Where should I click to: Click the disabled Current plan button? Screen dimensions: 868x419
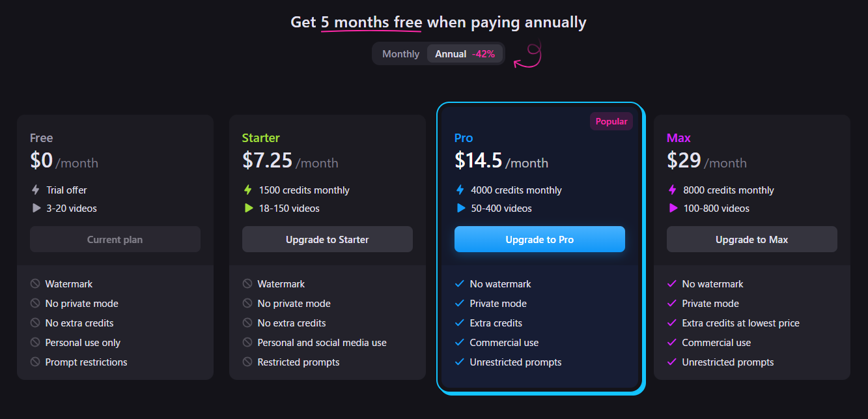115,239
